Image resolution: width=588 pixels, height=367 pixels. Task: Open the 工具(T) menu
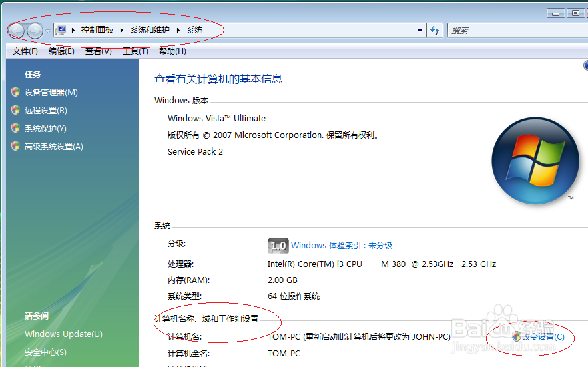click(135, 51)
